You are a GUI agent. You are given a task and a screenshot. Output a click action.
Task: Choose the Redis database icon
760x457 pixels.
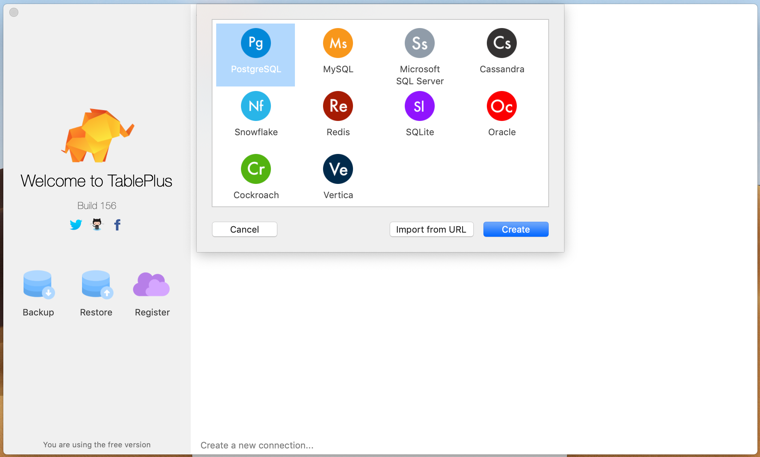(x=338, y=107)
